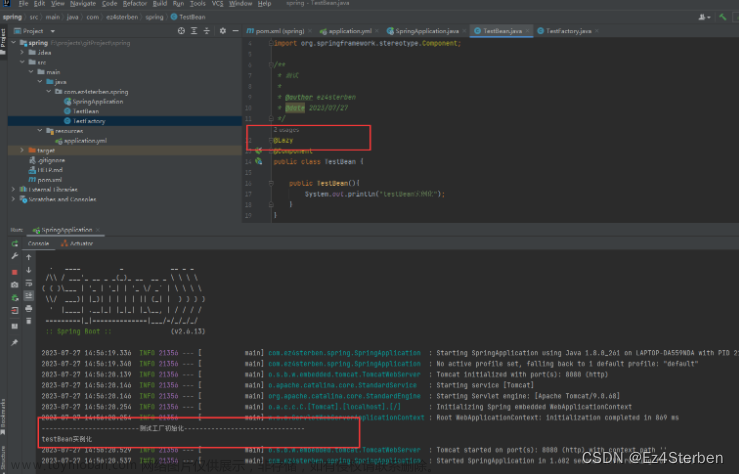Screen dimensions: 739x474
Task: Toggle code folding on the import line
Action: point(271,43)
